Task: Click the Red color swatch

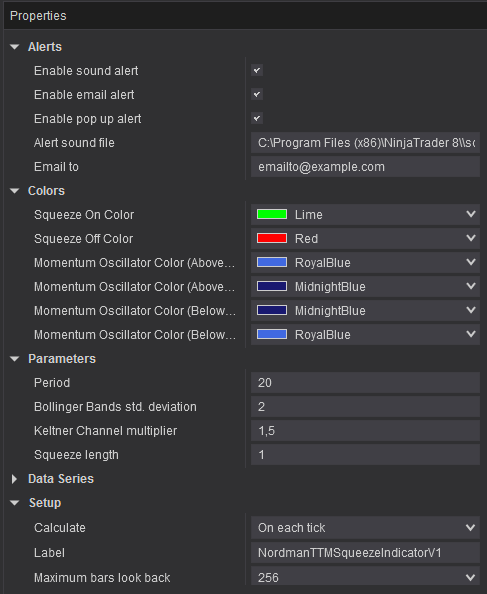Action: (x=272, y=238)
